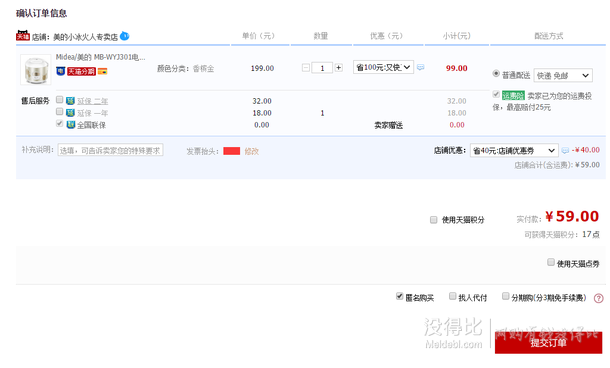Click the 延保 一年 service icon
The width and height of the screenshot is (610, 368).
[70, 113]
